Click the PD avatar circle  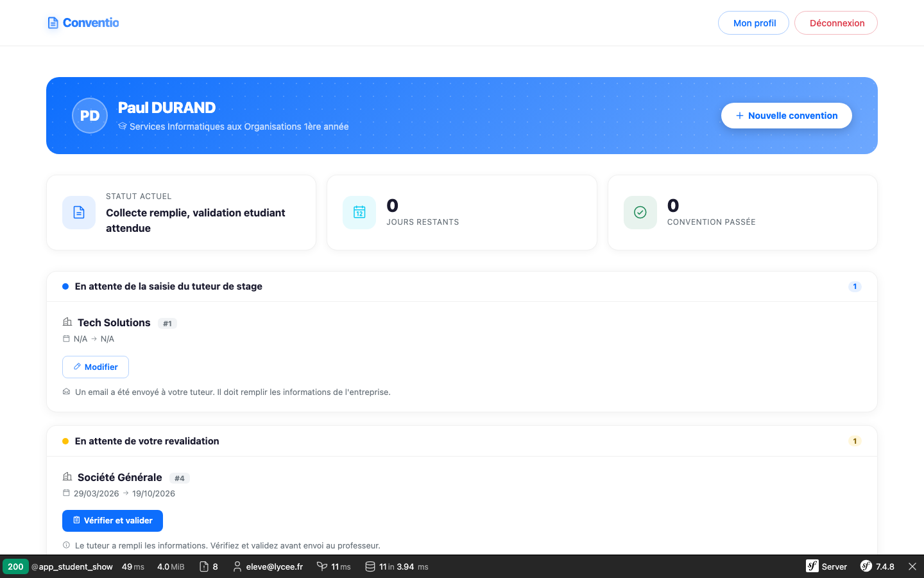tap(90, 116)
